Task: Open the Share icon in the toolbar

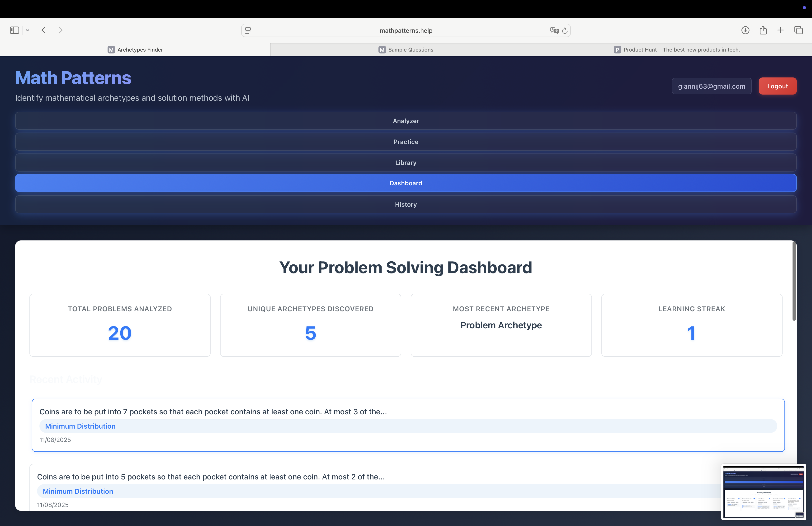Action: click(763, 30)
